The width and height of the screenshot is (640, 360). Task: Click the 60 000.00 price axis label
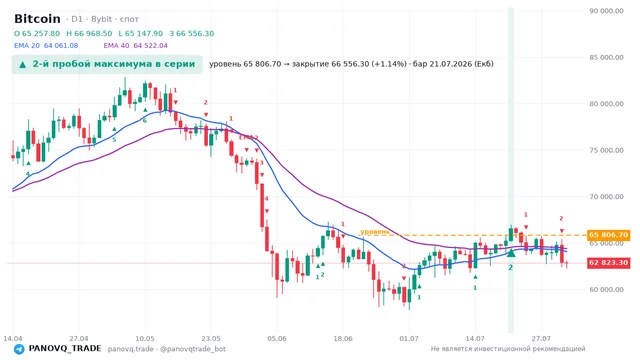(x=606, y=290)
